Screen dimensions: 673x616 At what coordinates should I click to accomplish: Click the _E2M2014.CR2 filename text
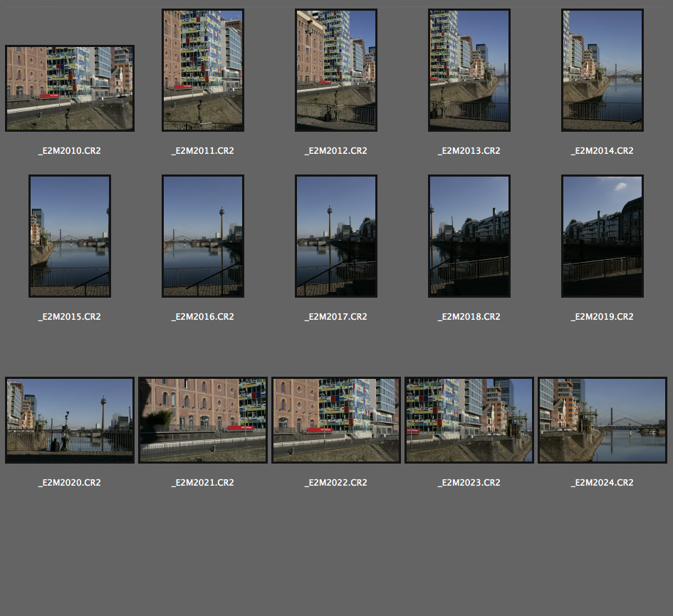pos(602,151)
